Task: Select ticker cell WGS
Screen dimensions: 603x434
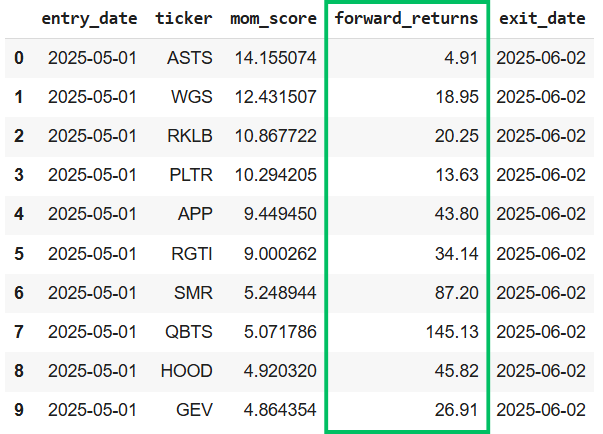Action: [192, 97]
